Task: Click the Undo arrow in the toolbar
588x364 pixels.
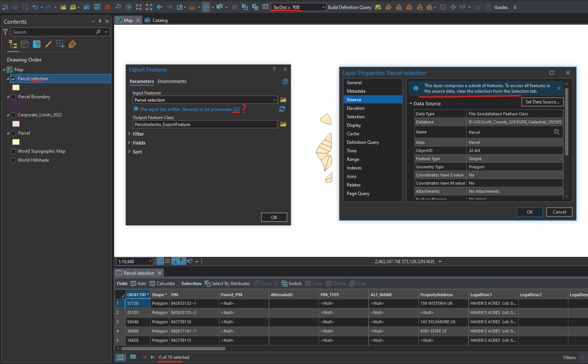Action: [x=35, y=7]
